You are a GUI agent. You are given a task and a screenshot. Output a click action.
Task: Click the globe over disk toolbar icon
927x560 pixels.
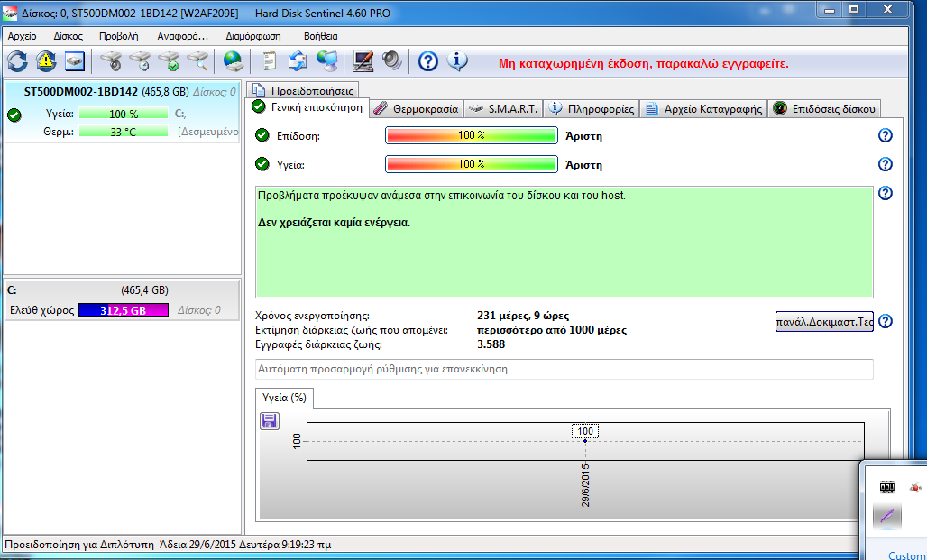[x=234, y=61]
